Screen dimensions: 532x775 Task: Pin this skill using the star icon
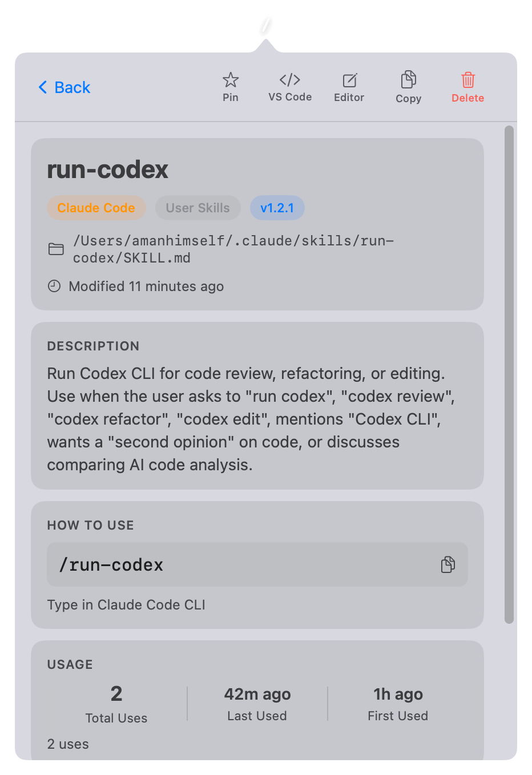(230, 86)
